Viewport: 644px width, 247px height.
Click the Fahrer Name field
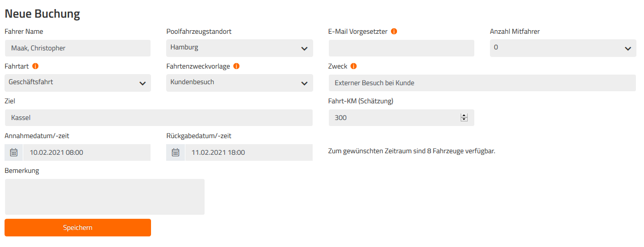(78, 48)
